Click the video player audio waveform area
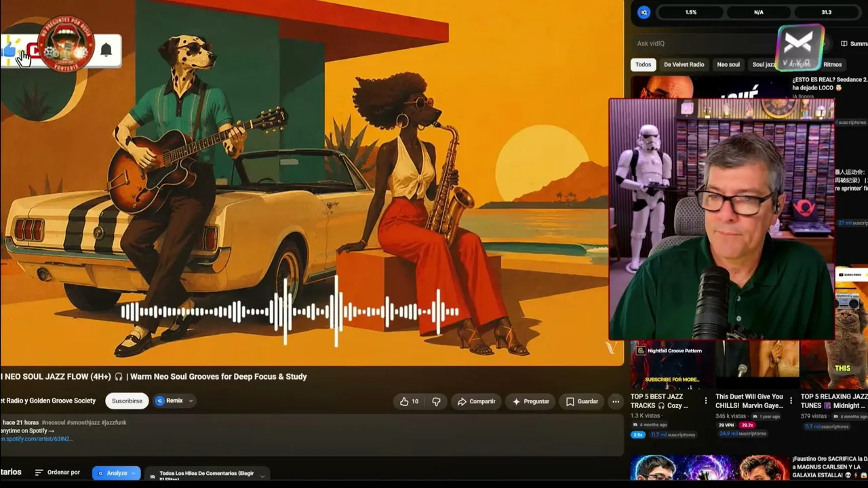 click(290, 312)
